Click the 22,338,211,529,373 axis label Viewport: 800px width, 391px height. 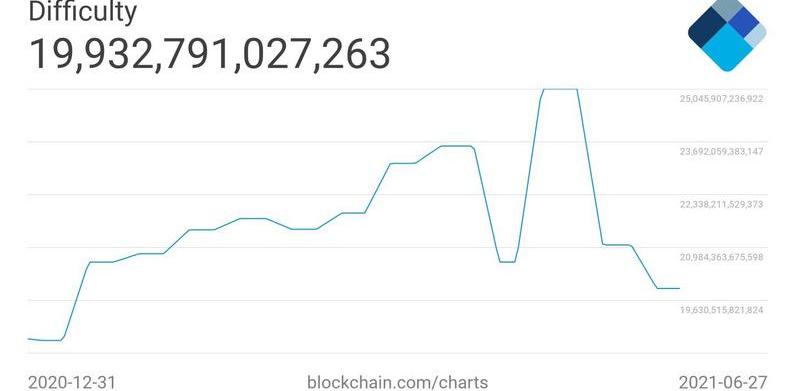point(721,205)
